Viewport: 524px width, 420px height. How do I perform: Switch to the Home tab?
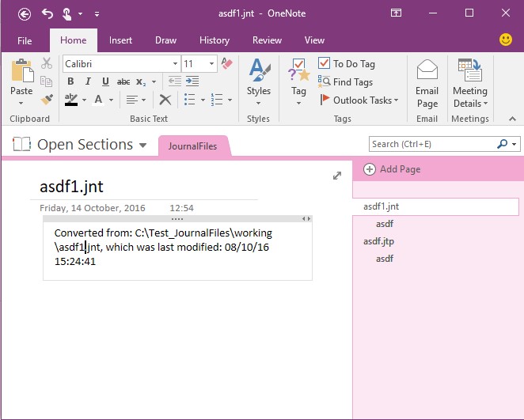(74, 40)
